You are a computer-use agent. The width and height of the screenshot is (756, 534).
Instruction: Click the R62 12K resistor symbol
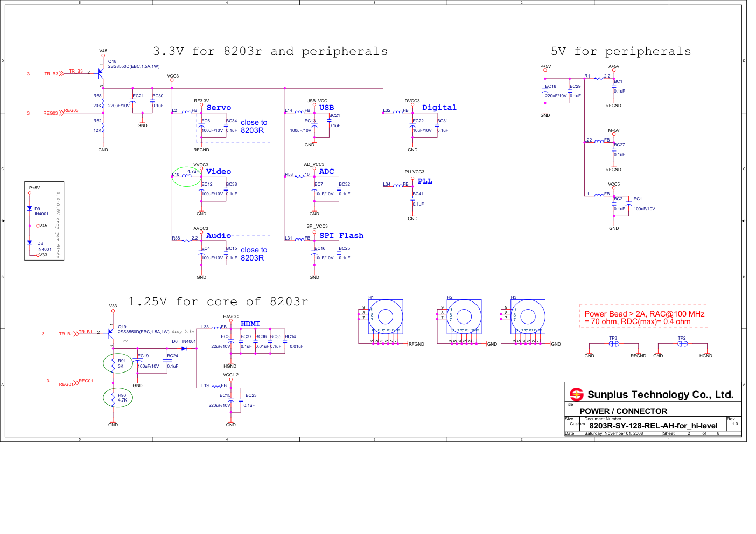(x=103, y=128)
